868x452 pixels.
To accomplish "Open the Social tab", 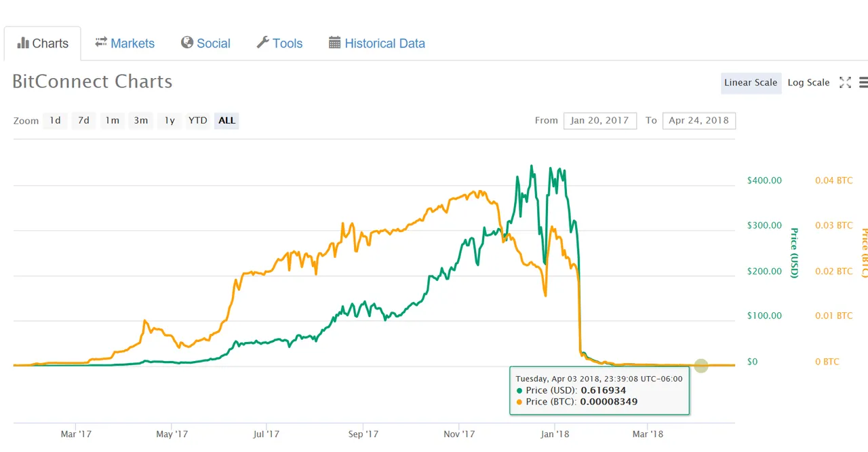I will [205, 43].
